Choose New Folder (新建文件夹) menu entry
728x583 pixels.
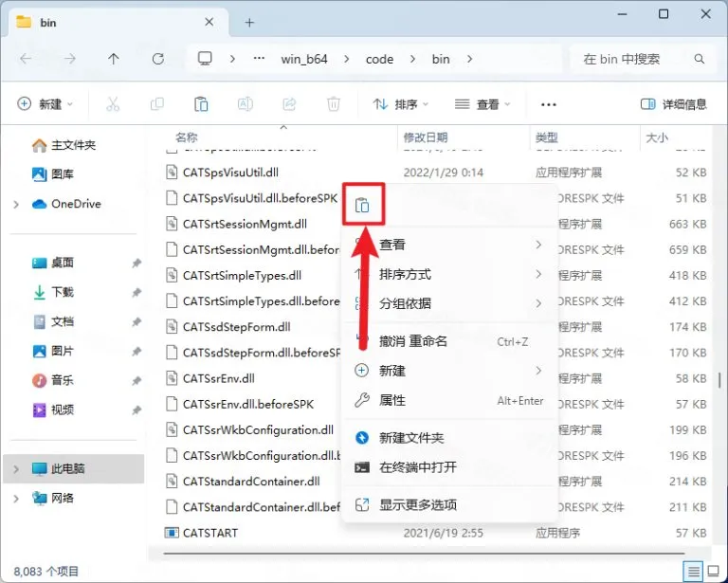[449, 438]
